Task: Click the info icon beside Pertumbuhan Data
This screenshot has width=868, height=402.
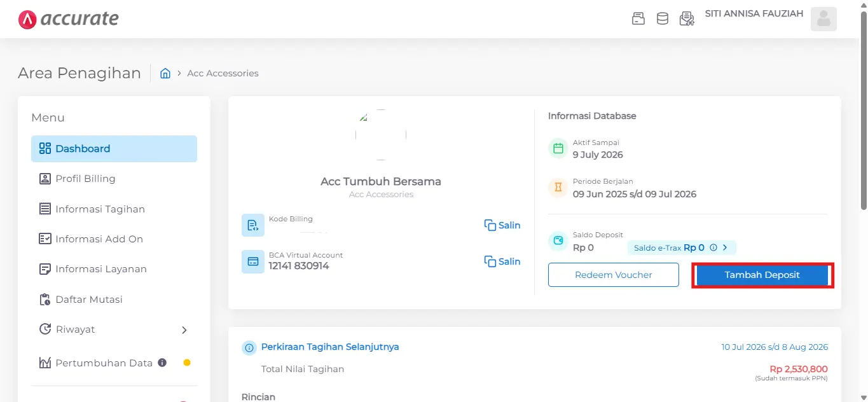Action: coord(162,363)
